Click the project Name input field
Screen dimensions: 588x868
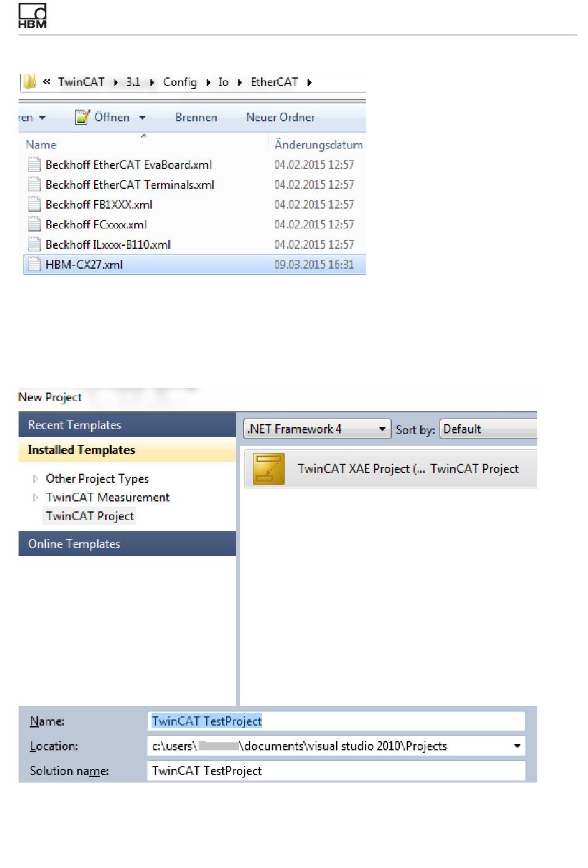tap(335, 721)
